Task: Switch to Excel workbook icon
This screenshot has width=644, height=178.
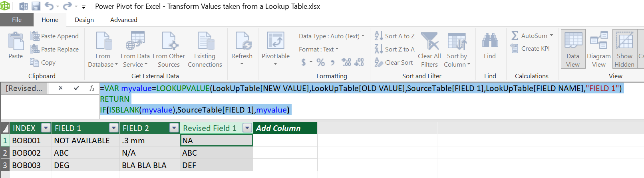Action: coord(24,6)
